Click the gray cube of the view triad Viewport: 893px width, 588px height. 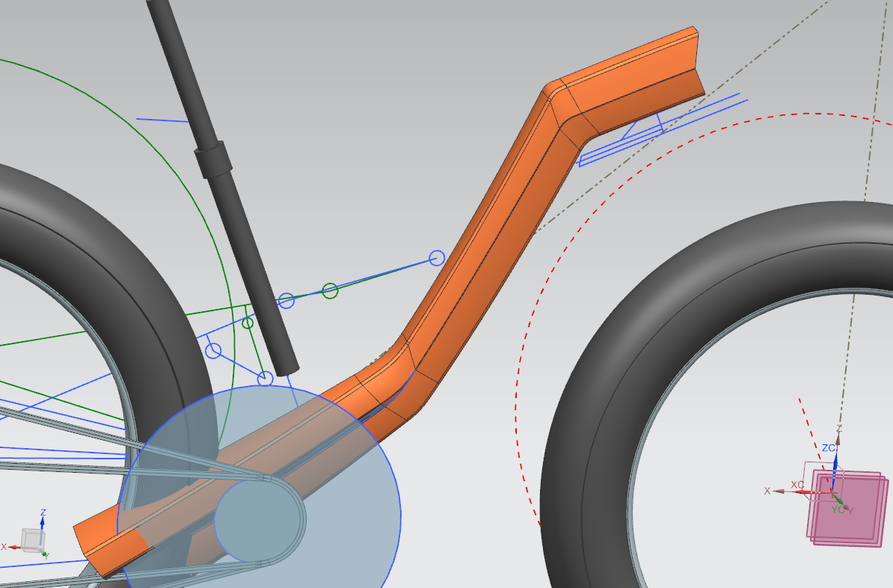[31, 539]
